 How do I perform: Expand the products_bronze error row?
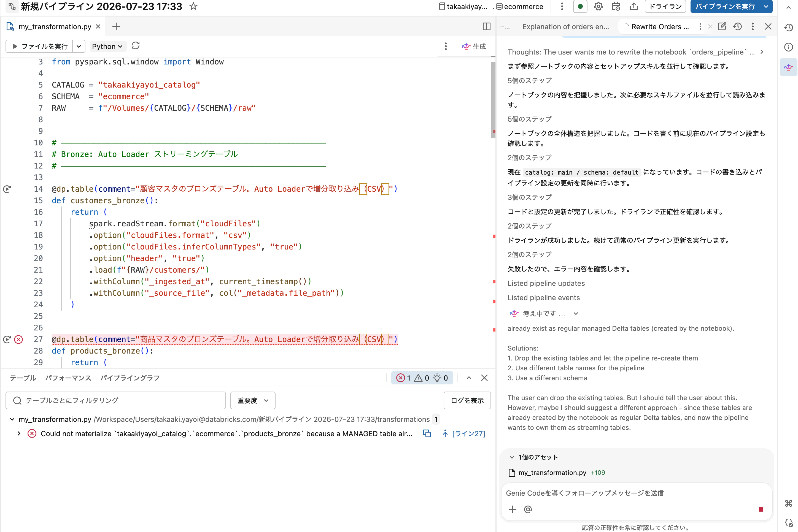pos(19,433)
